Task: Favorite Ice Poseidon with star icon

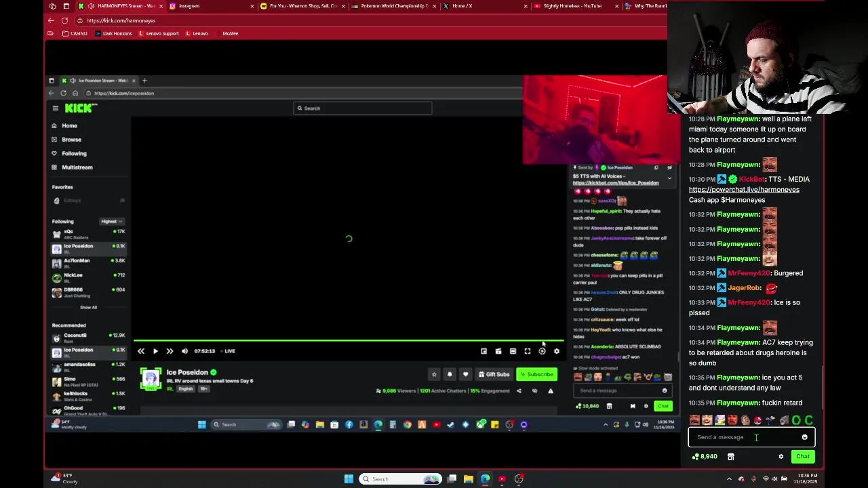Action: click(x=434, y=374)
